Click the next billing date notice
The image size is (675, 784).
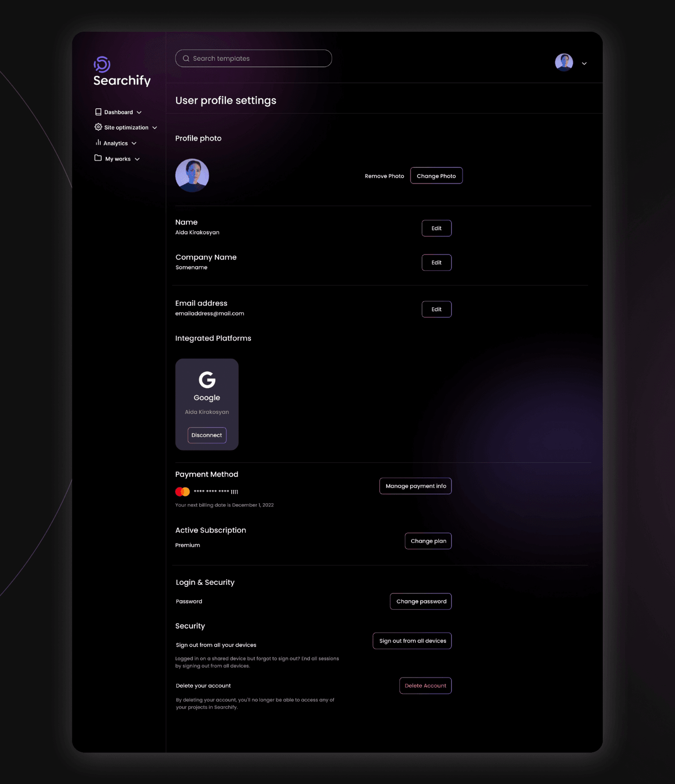click(224, 505)
